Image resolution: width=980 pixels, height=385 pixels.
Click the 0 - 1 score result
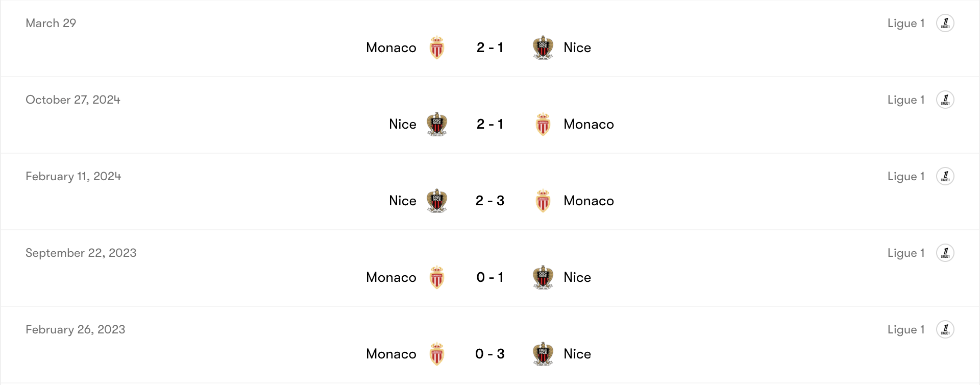(x=490, y=277)
